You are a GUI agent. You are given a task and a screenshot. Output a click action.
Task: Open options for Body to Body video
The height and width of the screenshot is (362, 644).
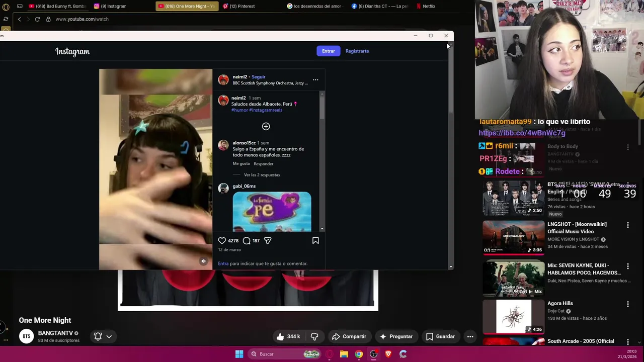click(627, 147)
